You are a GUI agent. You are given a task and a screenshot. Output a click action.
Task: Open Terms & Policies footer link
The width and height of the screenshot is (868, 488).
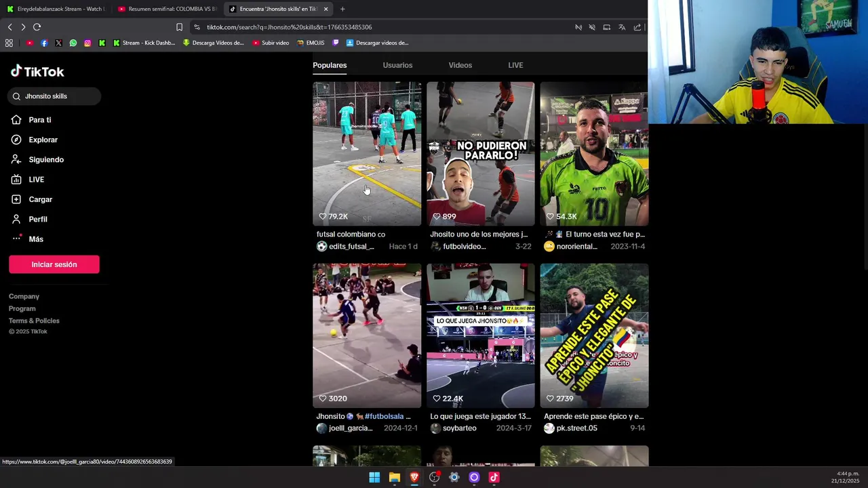coord(34,321)
